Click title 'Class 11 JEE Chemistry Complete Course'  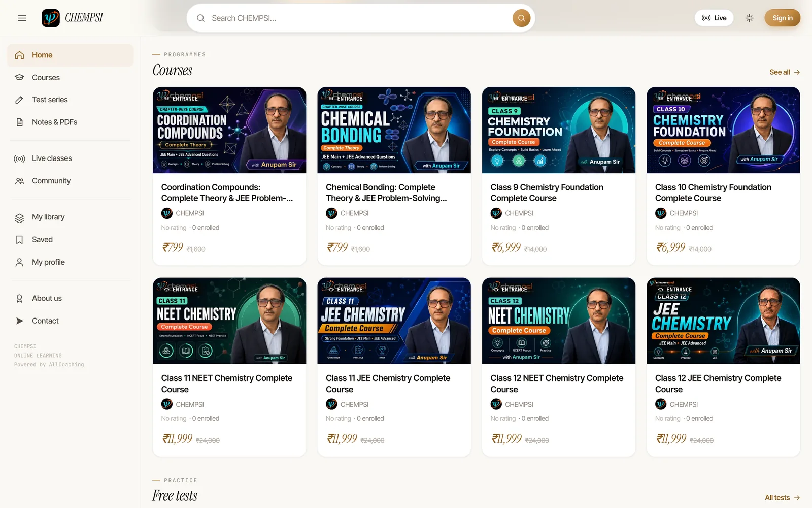[x=388, y=384]
